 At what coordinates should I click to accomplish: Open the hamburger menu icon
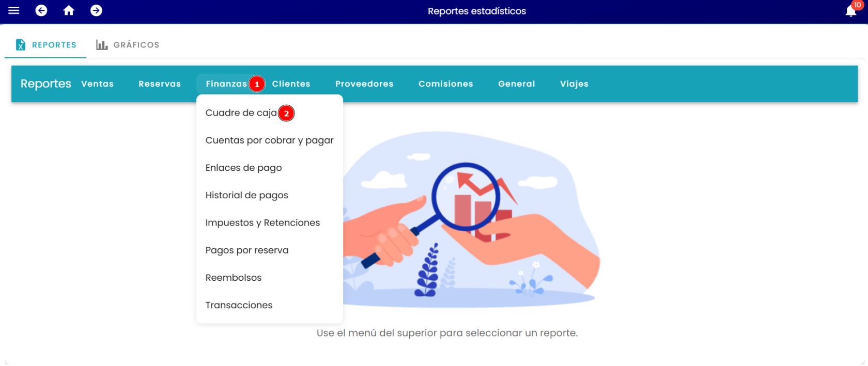pos(14,10)
